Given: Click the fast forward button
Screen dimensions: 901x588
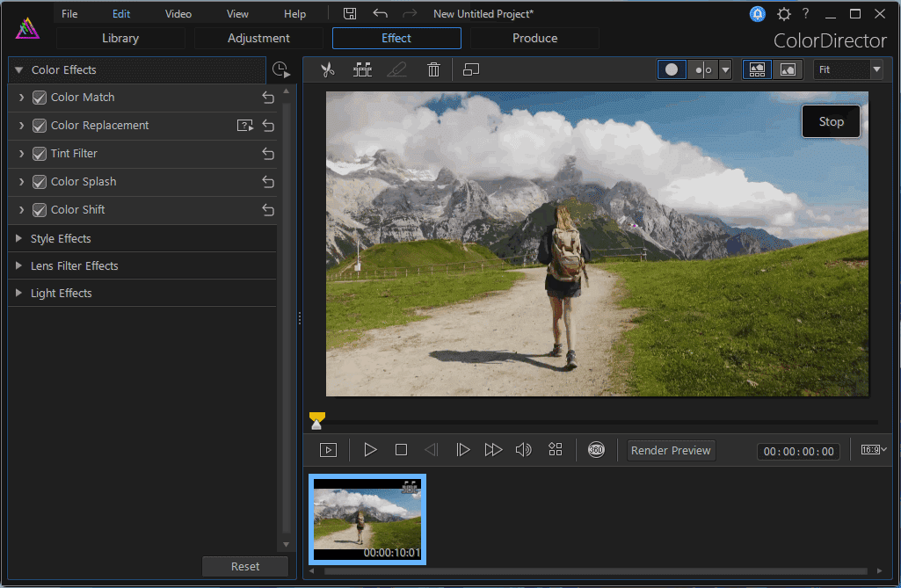Looking at the screenshot, I should click(493, 450).
